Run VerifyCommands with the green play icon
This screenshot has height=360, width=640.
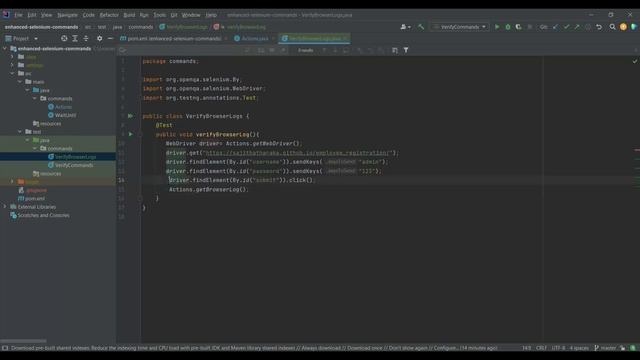click(497, 27)
